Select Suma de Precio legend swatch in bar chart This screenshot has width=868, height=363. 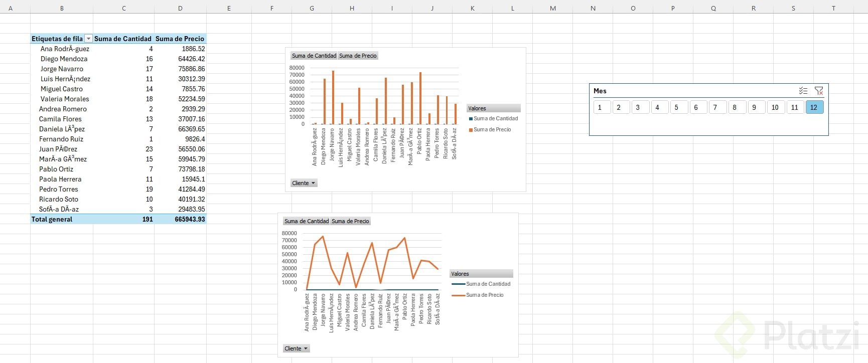[471, 130]
